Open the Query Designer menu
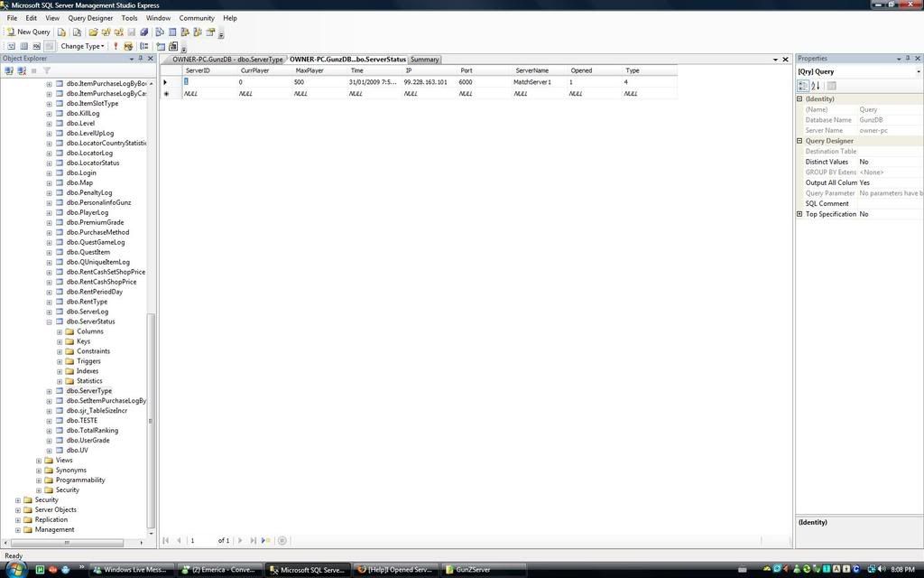This screenshot has height=578, width=924. click(90, 18)
